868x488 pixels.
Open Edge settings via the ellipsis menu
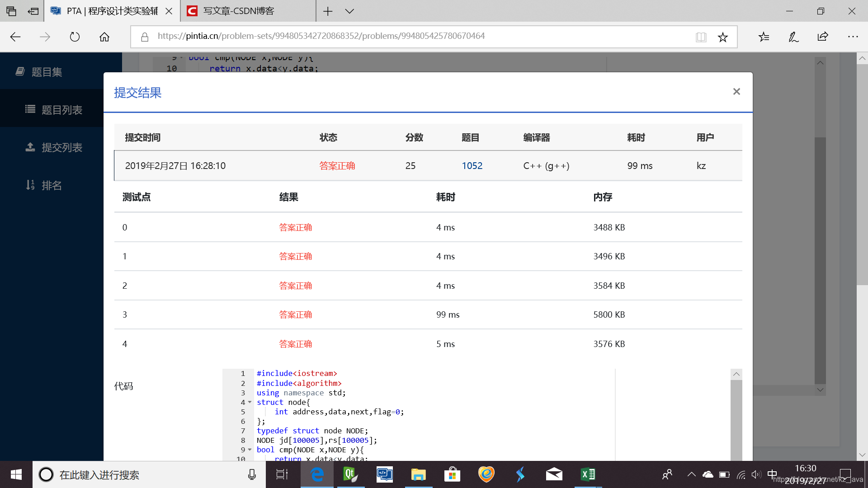853,37
